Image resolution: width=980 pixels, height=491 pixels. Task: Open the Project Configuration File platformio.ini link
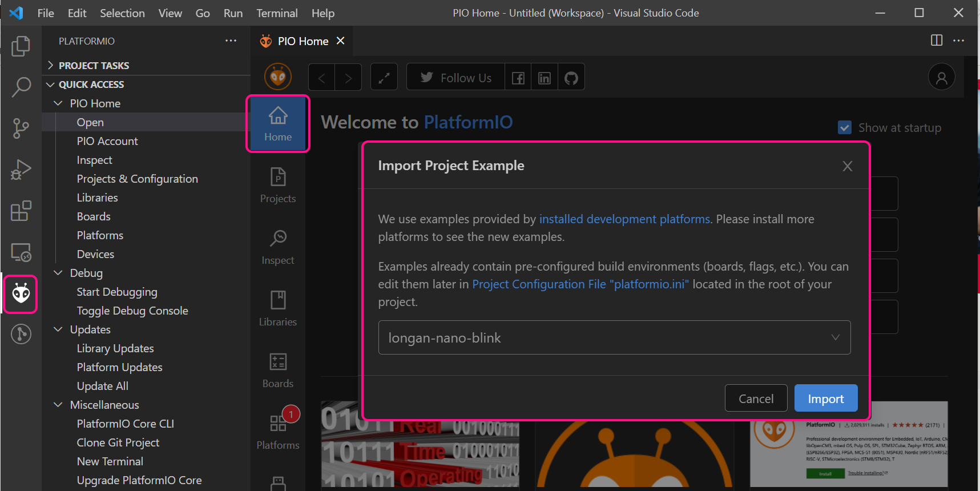(580, 284)
